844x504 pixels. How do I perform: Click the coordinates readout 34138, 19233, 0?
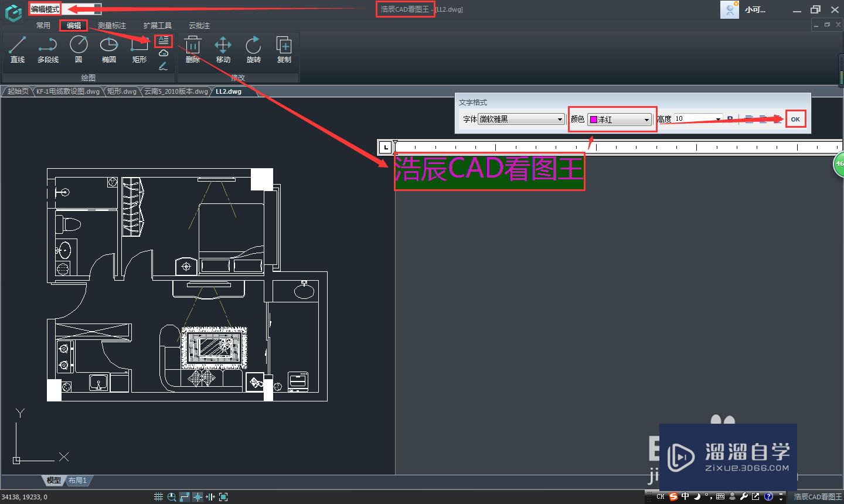click(25, 497)
